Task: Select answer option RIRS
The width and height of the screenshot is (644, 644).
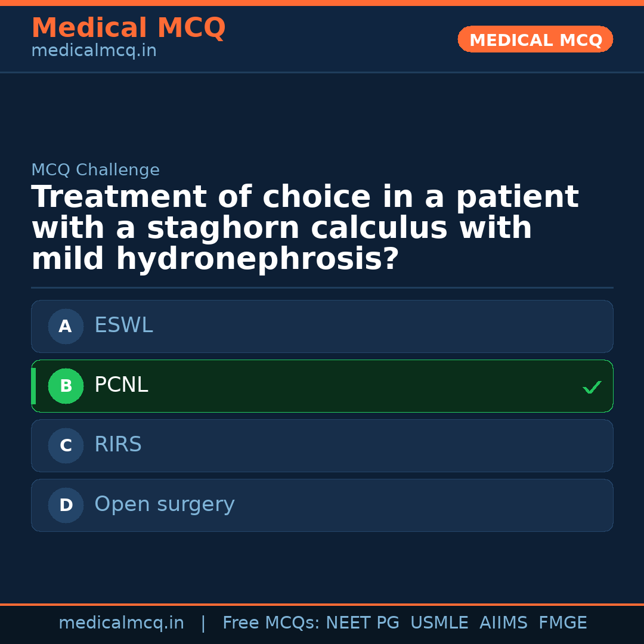Action: (x=322, y=445)
